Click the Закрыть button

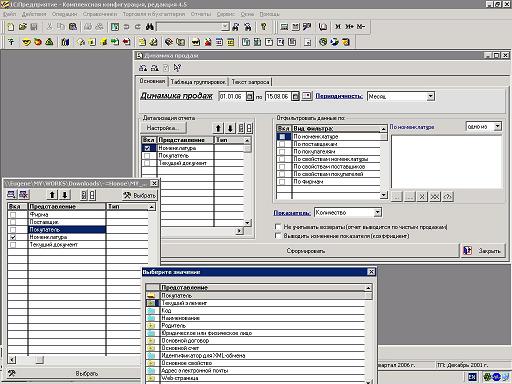483,251
